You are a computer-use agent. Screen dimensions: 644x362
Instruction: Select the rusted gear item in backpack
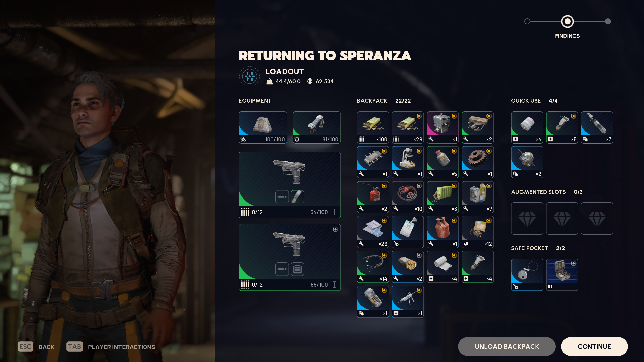[x=477, y=162]
